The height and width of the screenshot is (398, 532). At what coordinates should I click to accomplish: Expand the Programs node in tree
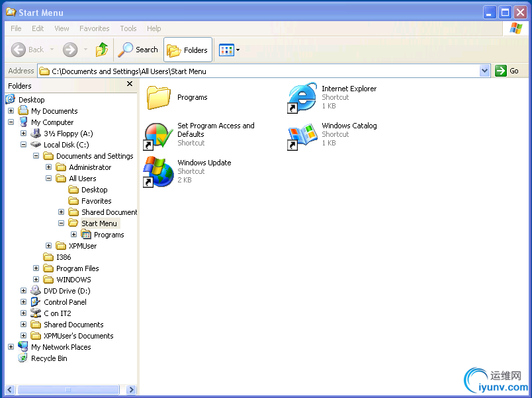[73, 234]
